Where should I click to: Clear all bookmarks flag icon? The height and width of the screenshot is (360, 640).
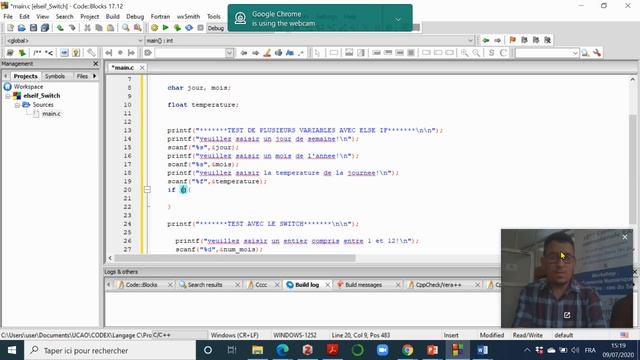(x=548, y=40)
